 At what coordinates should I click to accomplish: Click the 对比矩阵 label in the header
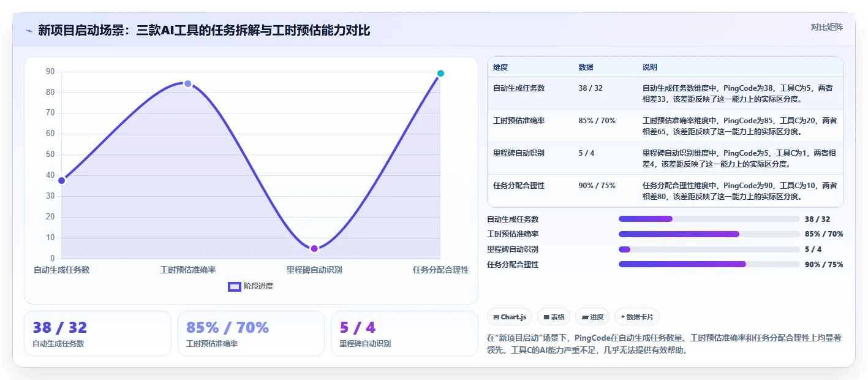[x=826, y=27]
